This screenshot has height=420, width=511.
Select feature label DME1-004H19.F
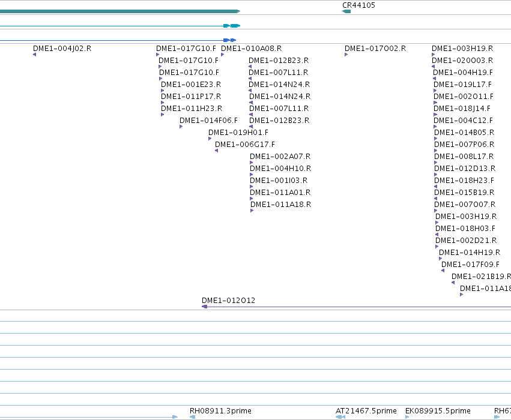click(463, 72)
